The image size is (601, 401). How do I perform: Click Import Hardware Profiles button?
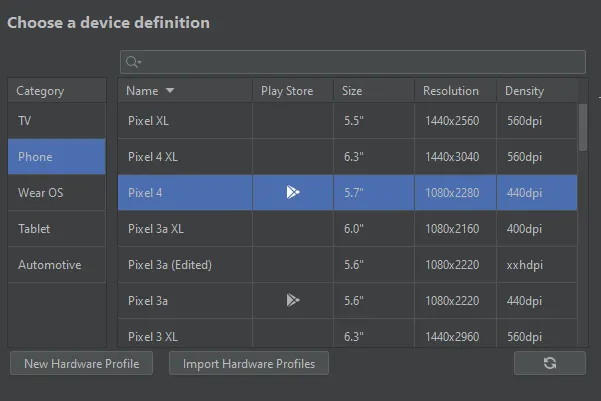click(x=249, y=364)
